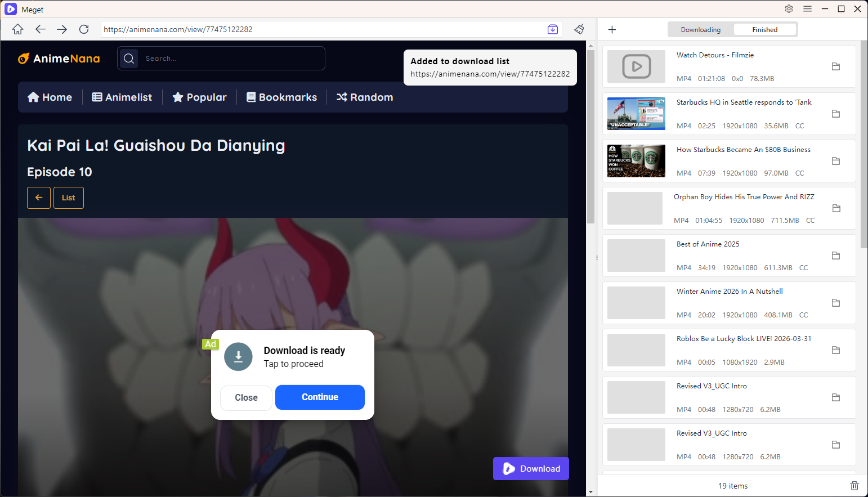868x497 pixels.
Task: Open a Random anime
Action: [365, 97]
